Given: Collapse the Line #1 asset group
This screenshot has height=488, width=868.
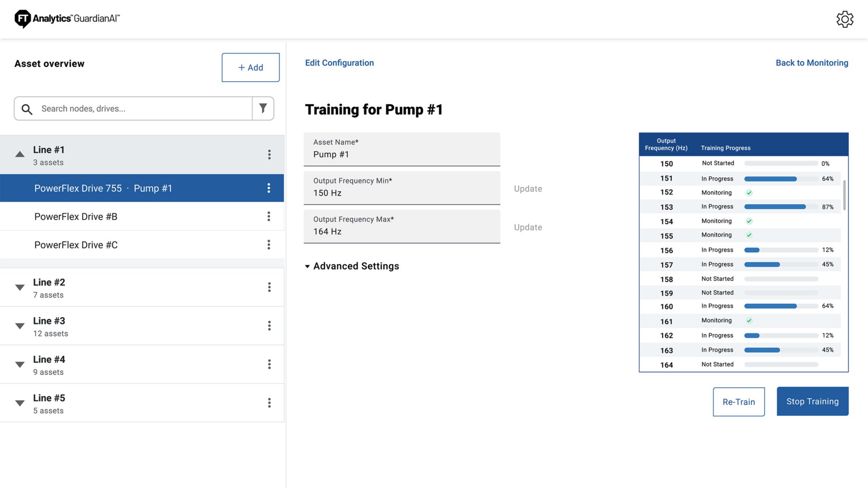Looking at the screenshot, I should [19, 154].
